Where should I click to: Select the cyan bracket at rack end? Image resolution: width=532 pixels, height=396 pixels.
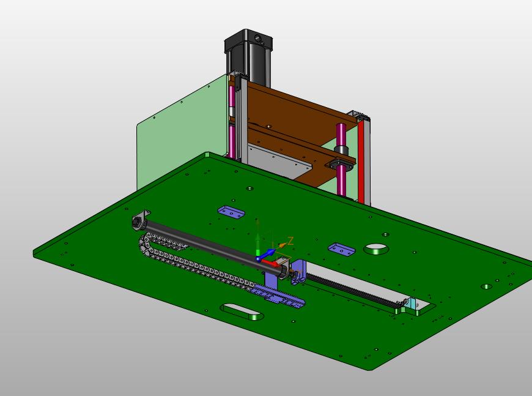(x=412, y=304)
